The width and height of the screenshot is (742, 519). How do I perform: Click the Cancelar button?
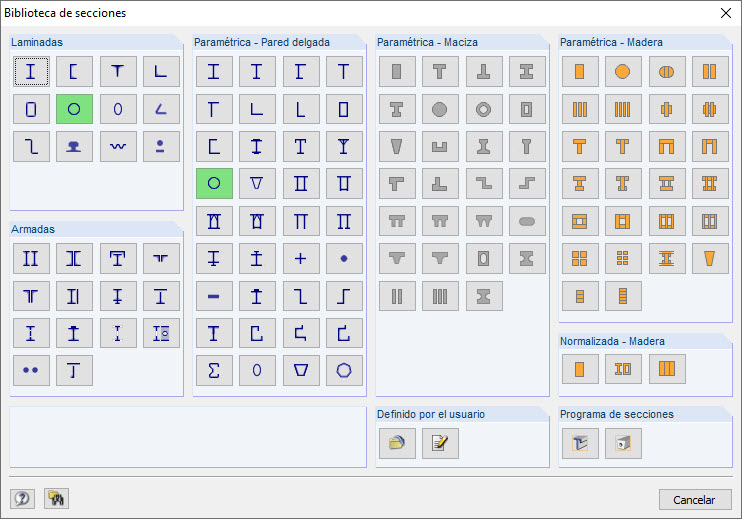[x=694, y=499]
